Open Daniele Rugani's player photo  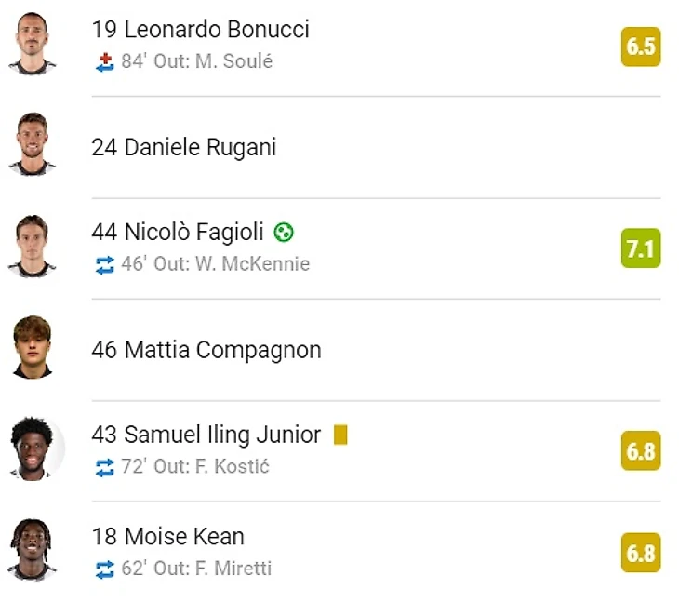(33, 146)
